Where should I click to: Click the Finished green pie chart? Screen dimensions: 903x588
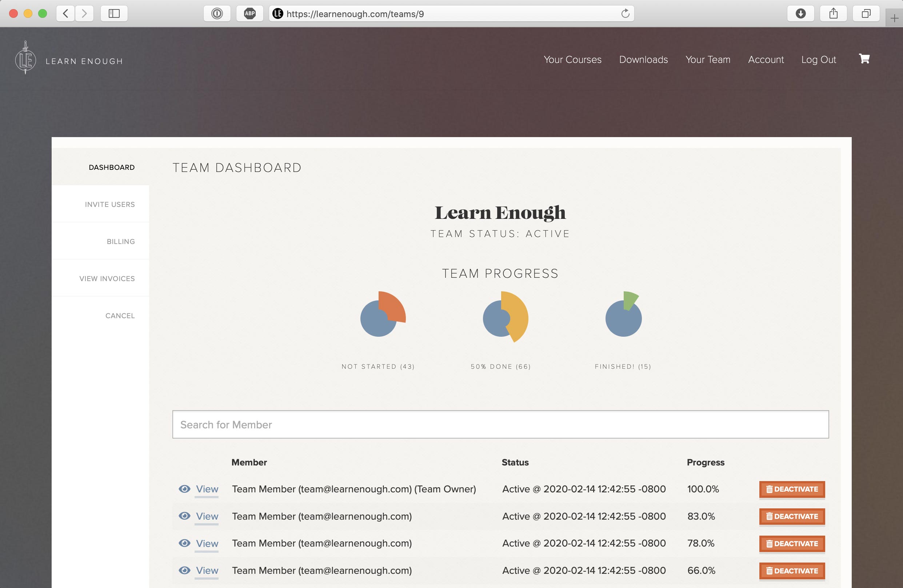[623, 314]
